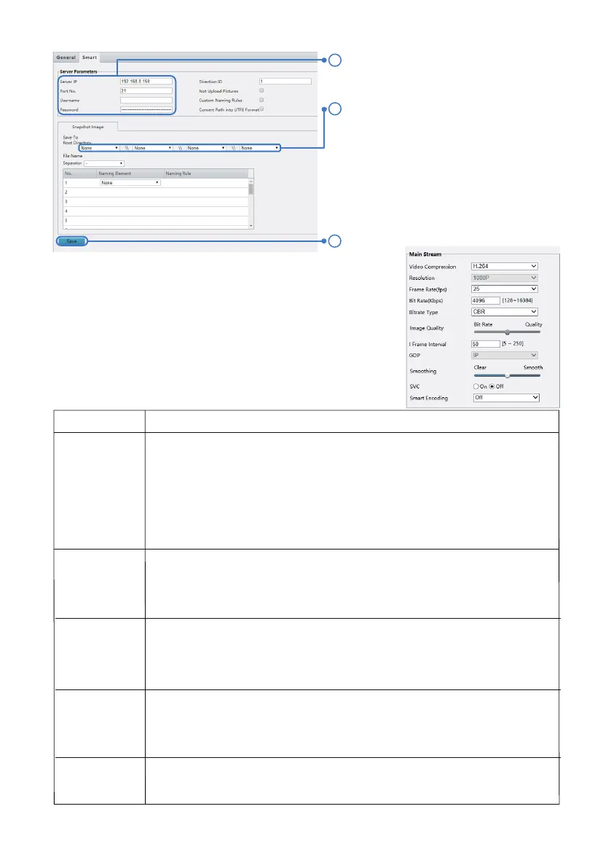This screenshot has width=611, height=868.
Task: Click the Smoothing slider handle
Action: point(508,375)
